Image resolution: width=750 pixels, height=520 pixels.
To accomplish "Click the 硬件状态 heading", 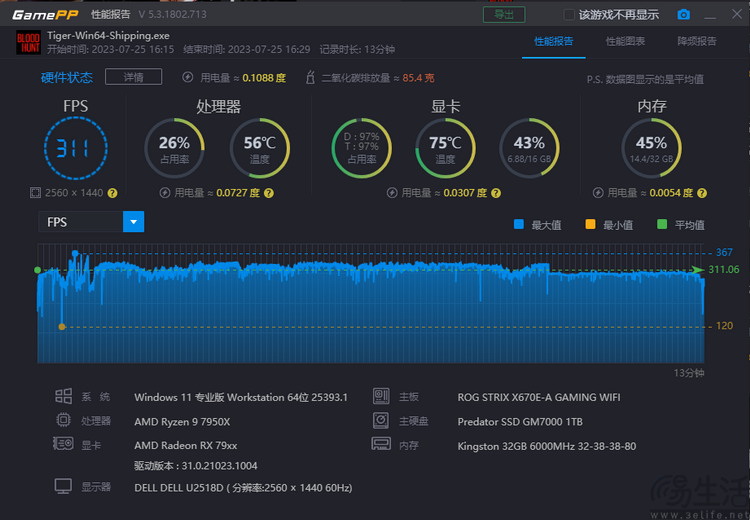I will [x=66, y=77].
